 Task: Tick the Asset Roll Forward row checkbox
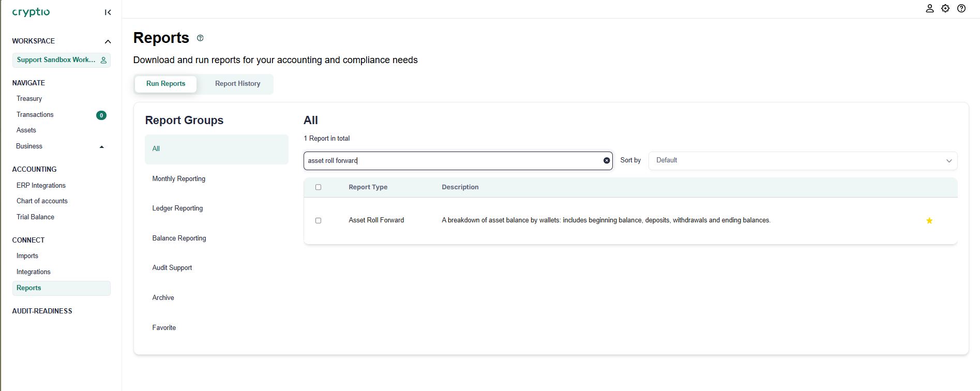[x=318, y=220]
